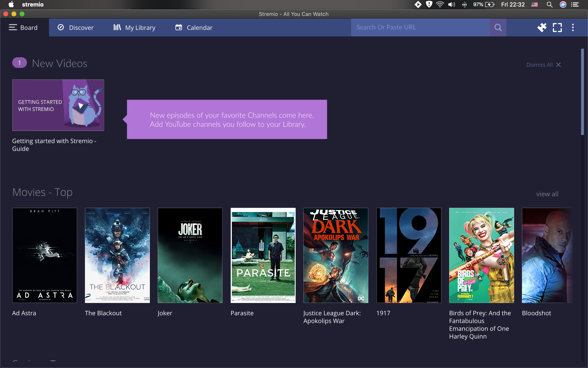Switch to the Board tab

click(x=24, y=28)
